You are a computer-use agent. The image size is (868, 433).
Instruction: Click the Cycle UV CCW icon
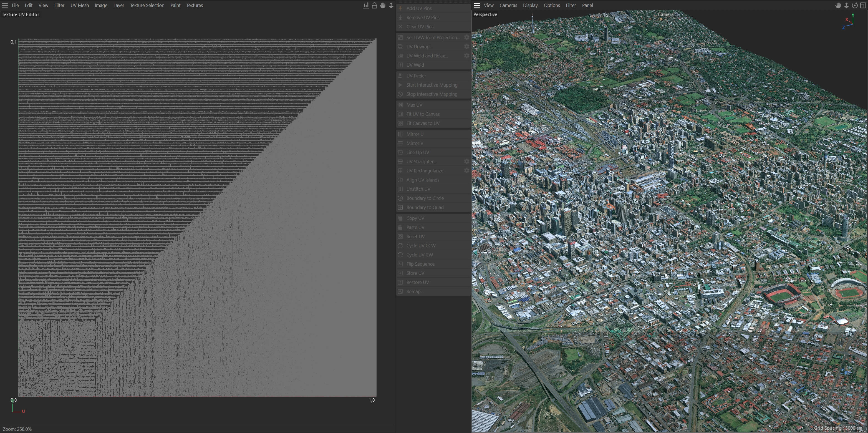pos(400,246)
